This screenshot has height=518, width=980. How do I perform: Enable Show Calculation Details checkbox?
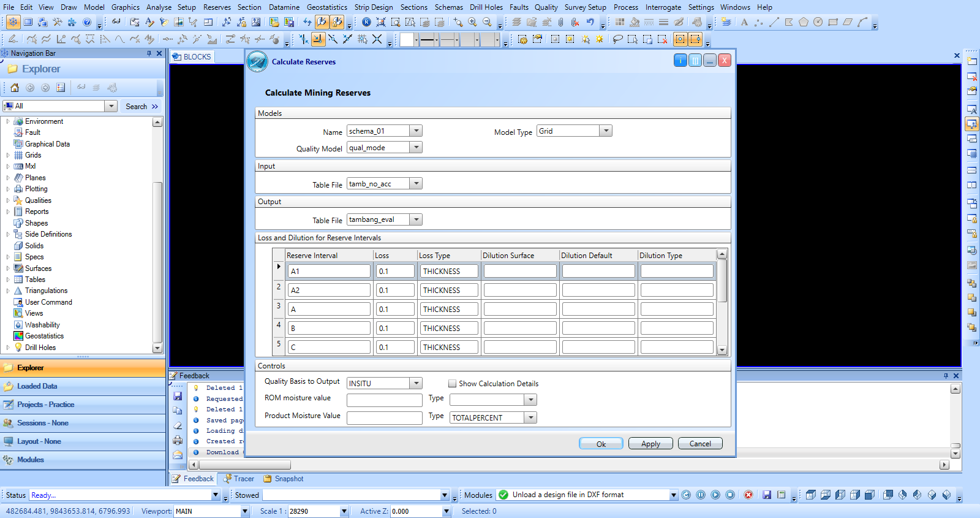click(x=453, y=384)
